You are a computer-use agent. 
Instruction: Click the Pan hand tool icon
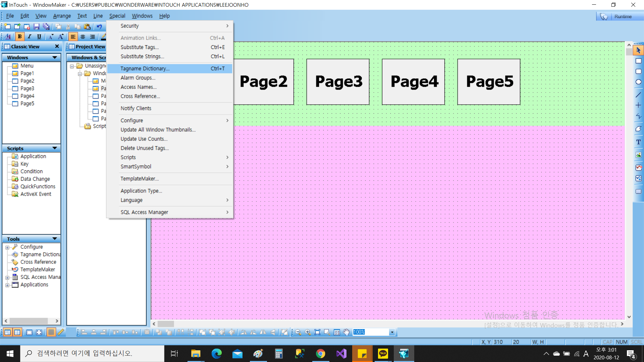click(346, 332)
